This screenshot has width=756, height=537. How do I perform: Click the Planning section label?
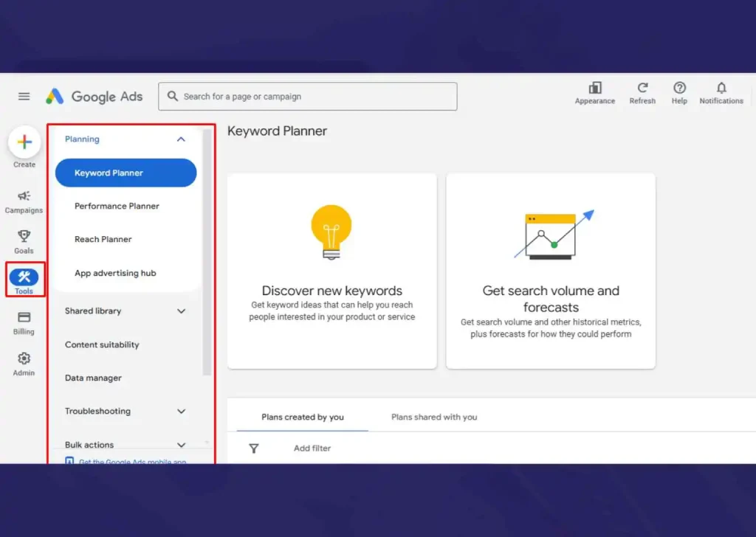(x=82, y=139)
